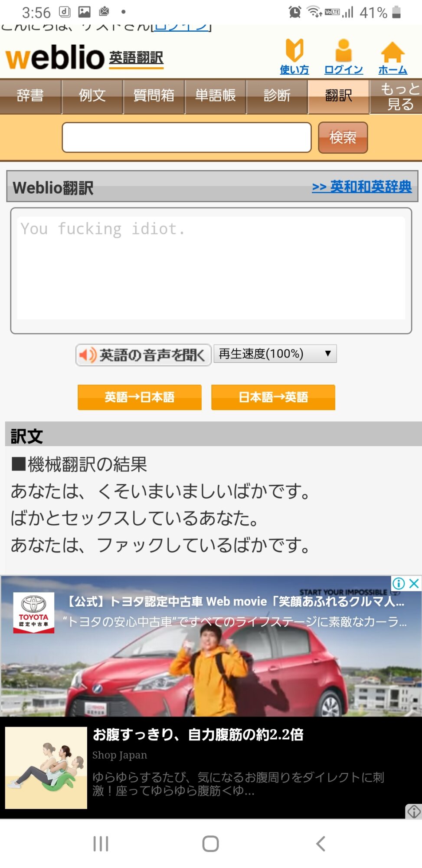Open ad info icon on Toyota banner
Viewport: 422px width, 868px height.
tap(399, 583)
